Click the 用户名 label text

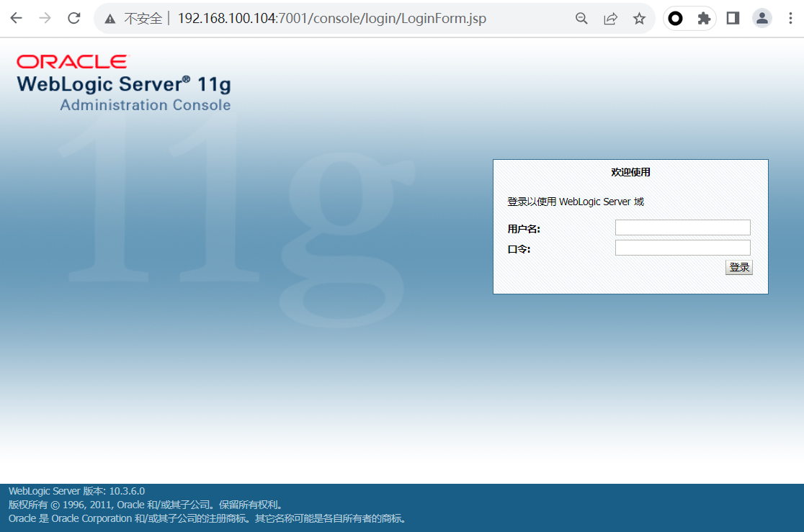coord(524,230)
